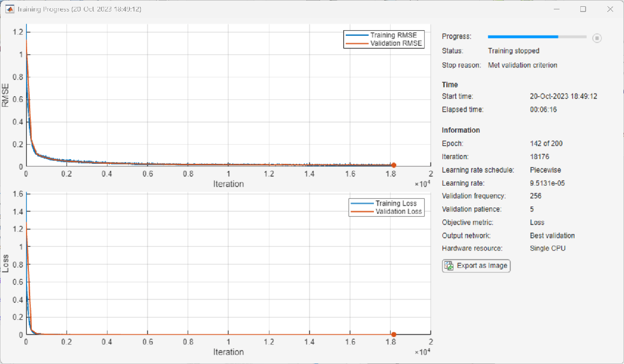Image resolution: width=624 pixels, height=364 pixels.
Task: Click the Iteration label under the Loss plot
Action: coord(228,352)
